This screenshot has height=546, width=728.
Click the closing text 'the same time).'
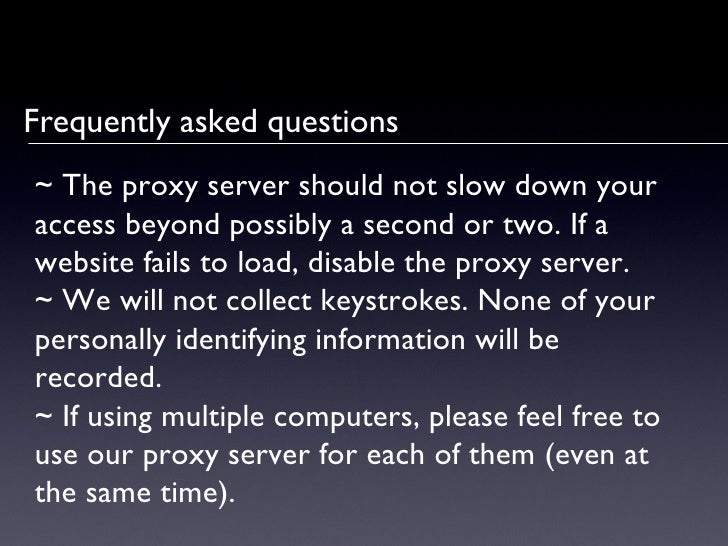135,493
